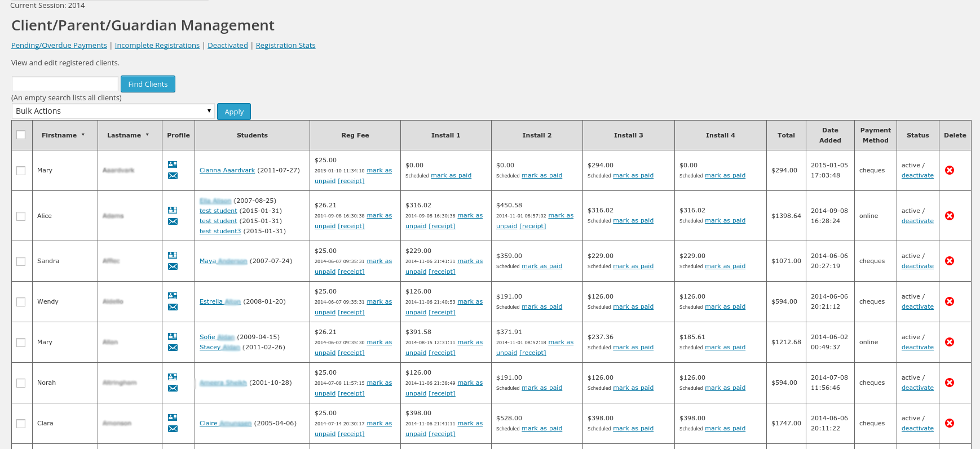Deactivate Sandra's account link
This screenshot has width=980, height=449.
[917, 266]
